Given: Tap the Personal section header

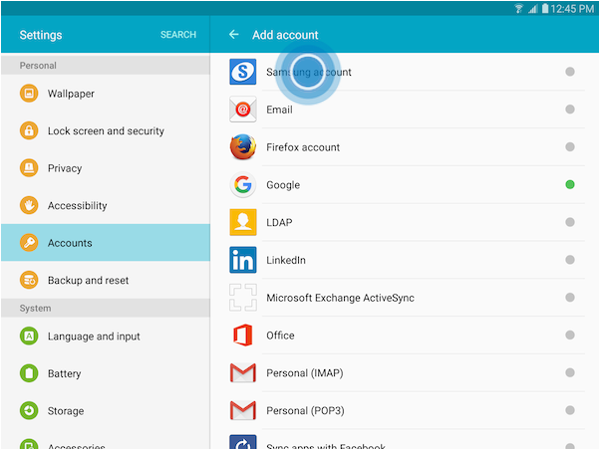Looking at the screenshot, I should [x=105, y=65].
